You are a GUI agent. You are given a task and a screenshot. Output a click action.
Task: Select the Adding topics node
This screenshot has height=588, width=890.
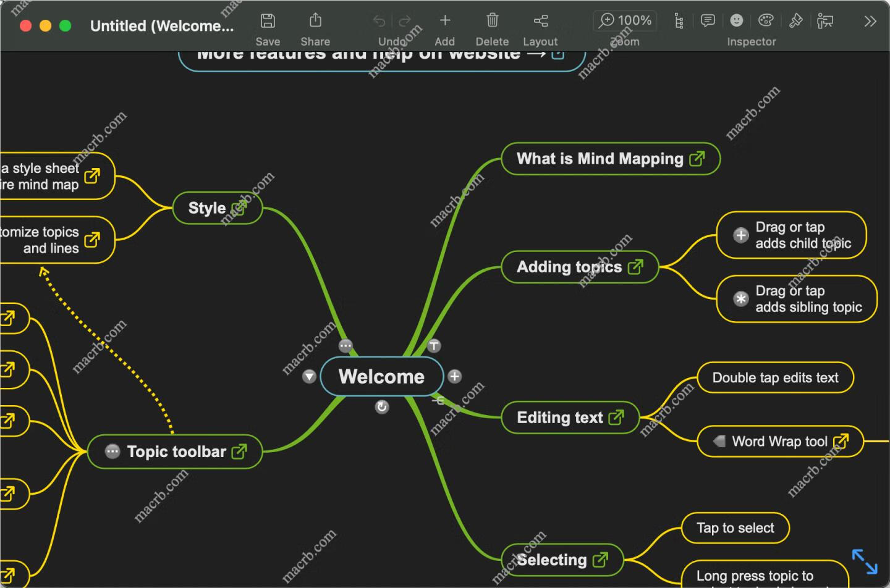pyautogui.click(x=580, y=267)
